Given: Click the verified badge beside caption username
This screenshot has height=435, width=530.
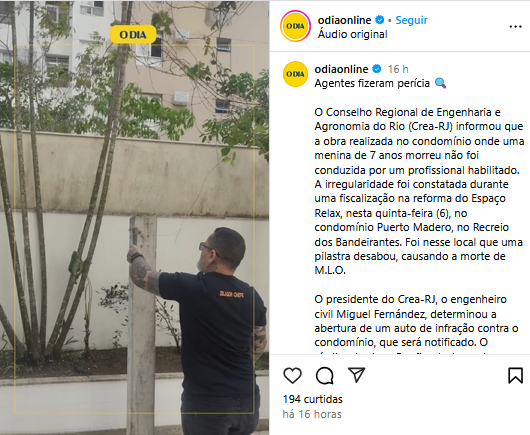Looking at the screenshot, I should [x=377, y=69].
